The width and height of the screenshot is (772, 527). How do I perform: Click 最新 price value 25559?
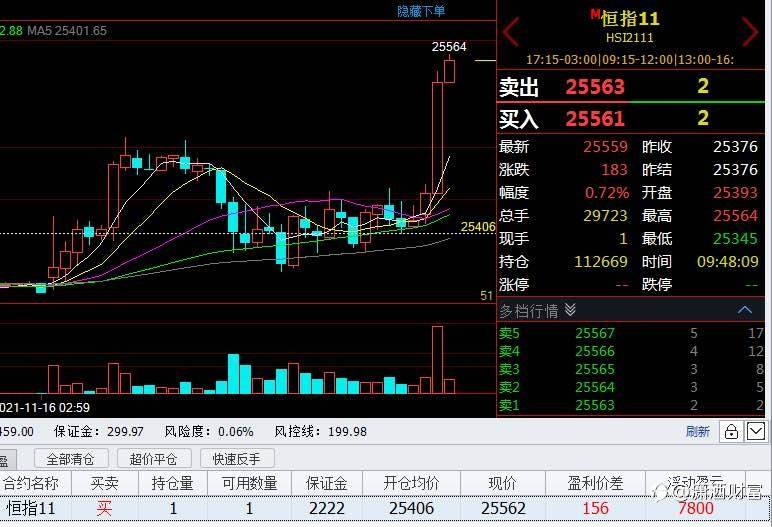pyautogui.click(x=606, y=147)
